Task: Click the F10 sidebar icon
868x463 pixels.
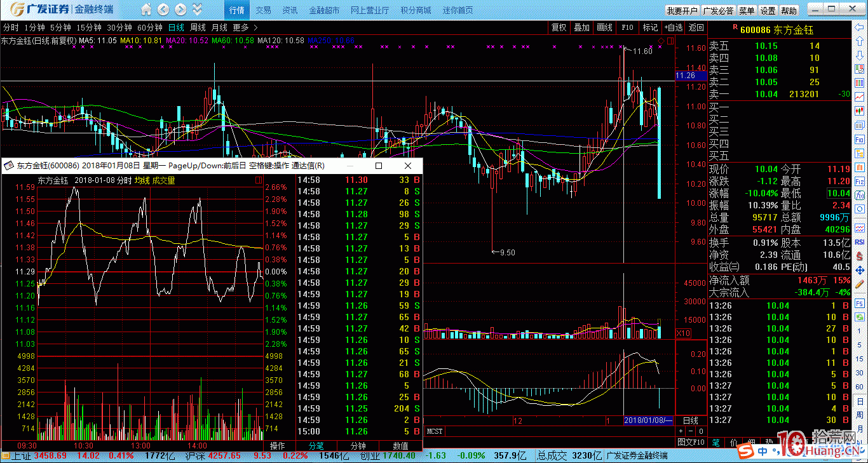Action: pos(859,139)
